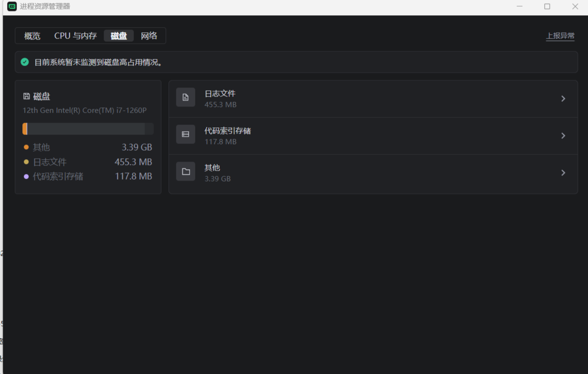Click the green check status icon

click(25, 62)
